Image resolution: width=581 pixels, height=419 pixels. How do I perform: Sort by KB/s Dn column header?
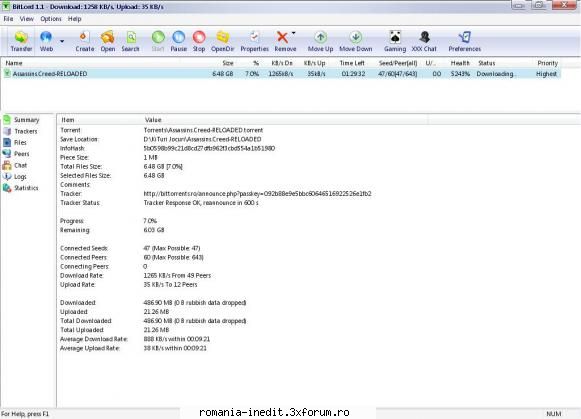pos(282,63)
